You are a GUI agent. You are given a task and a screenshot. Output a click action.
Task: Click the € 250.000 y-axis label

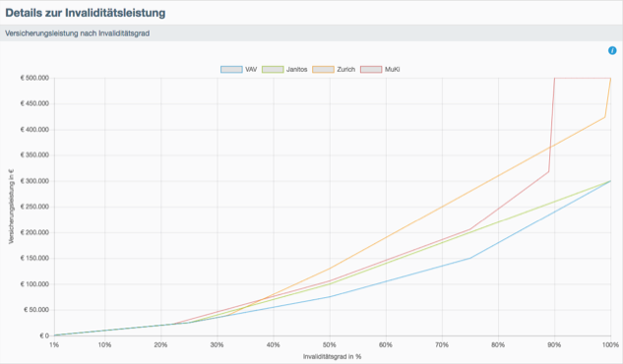[34, 207]
